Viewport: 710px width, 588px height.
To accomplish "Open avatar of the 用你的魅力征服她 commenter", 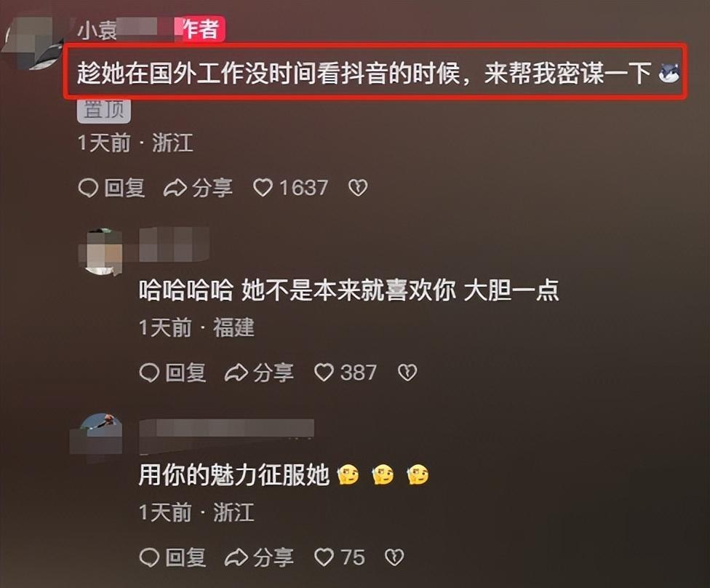I will coord(97,435).
